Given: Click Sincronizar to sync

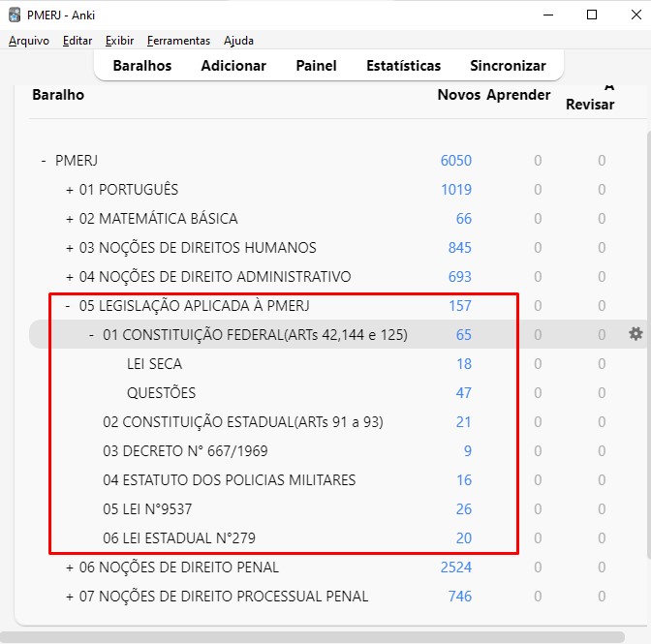Looking at the screenshot, I should pyautogui.click(x=509, y=66).
